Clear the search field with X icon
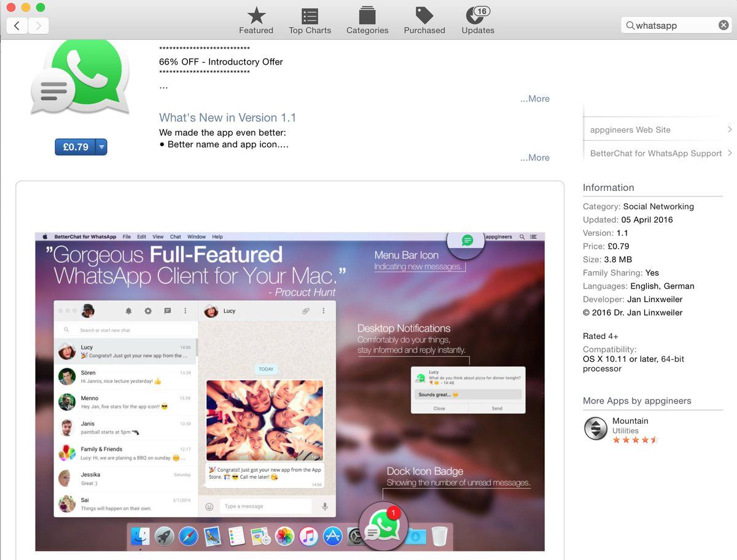 pos(723,25)
